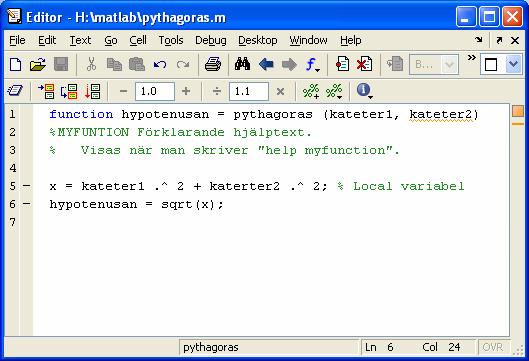Viewport: 529px width, 361px height.
Task: Open Find with the binoculars icon
Action: [242, 64]
